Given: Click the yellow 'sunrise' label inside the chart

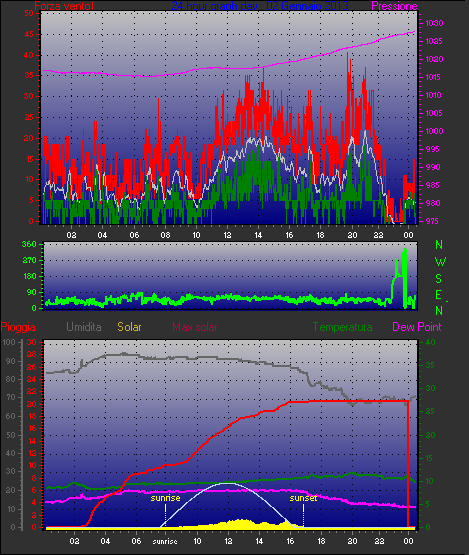Looking at the screenshot, I should (165, 498).
